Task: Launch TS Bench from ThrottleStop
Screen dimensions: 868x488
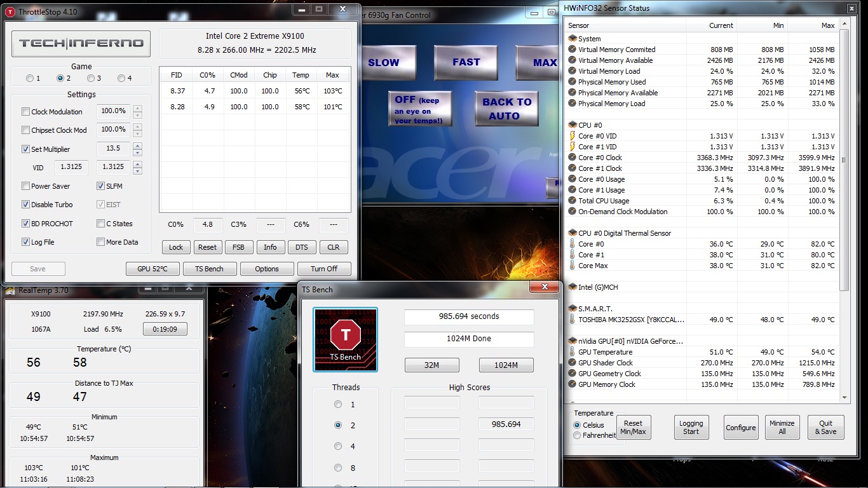Action: pyautogui.click(x=210, y=269)
